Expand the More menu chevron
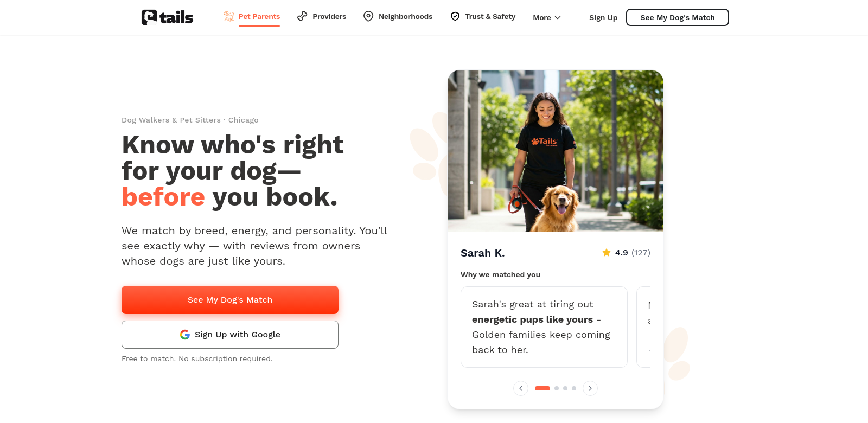 [x=558, y=17]
